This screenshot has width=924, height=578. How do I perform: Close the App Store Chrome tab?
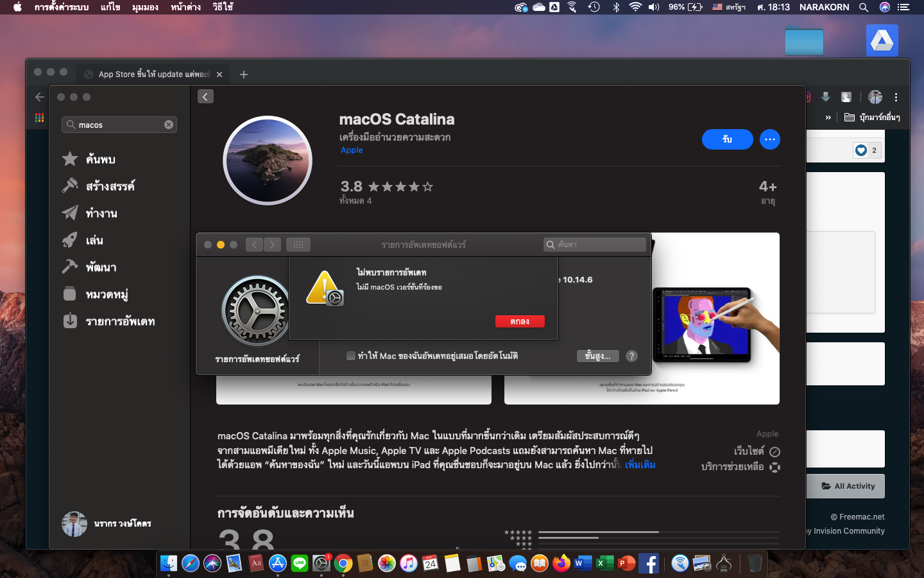click(219, 74)
